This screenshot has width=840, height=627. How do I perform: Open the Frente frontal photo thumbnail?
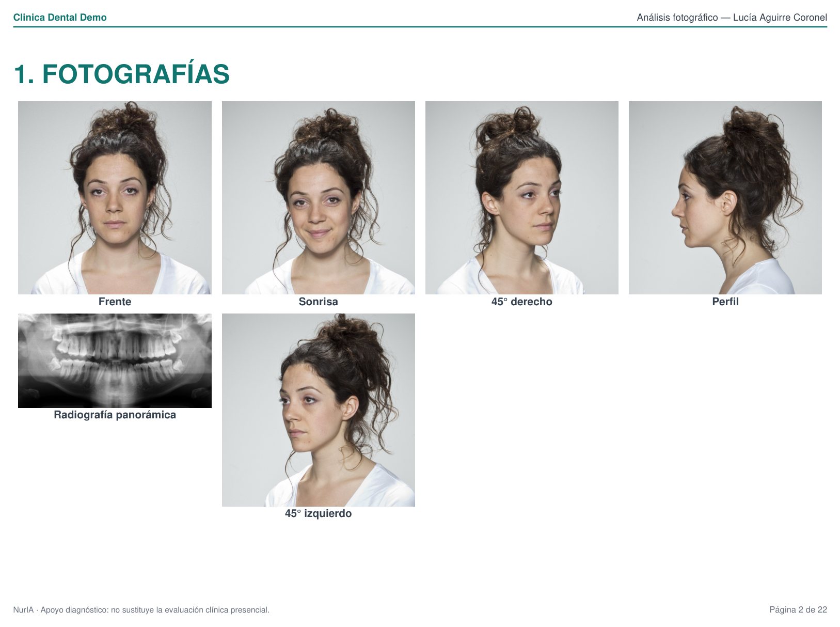point(115,198)
